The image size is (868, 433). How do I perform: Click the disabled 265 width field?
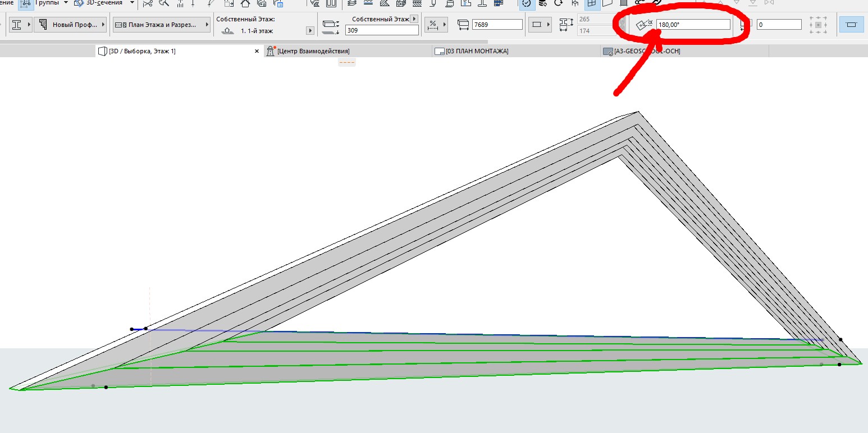(x=597, y=19)
